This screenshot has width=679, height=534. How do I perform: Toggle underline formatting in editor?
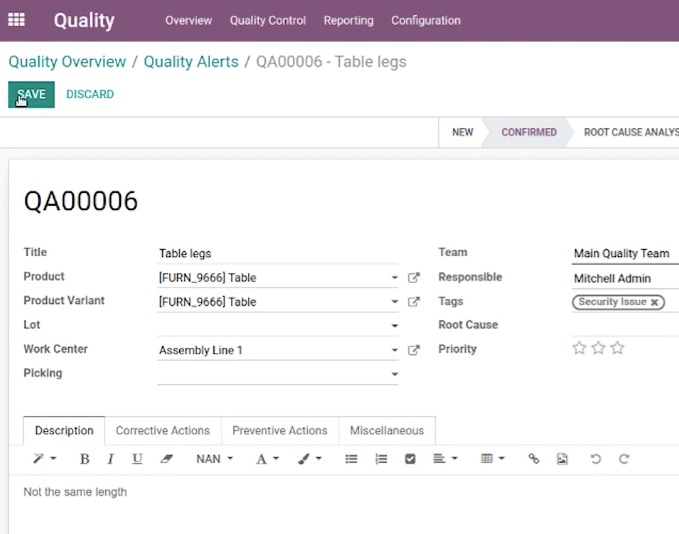tap(137, 459)
